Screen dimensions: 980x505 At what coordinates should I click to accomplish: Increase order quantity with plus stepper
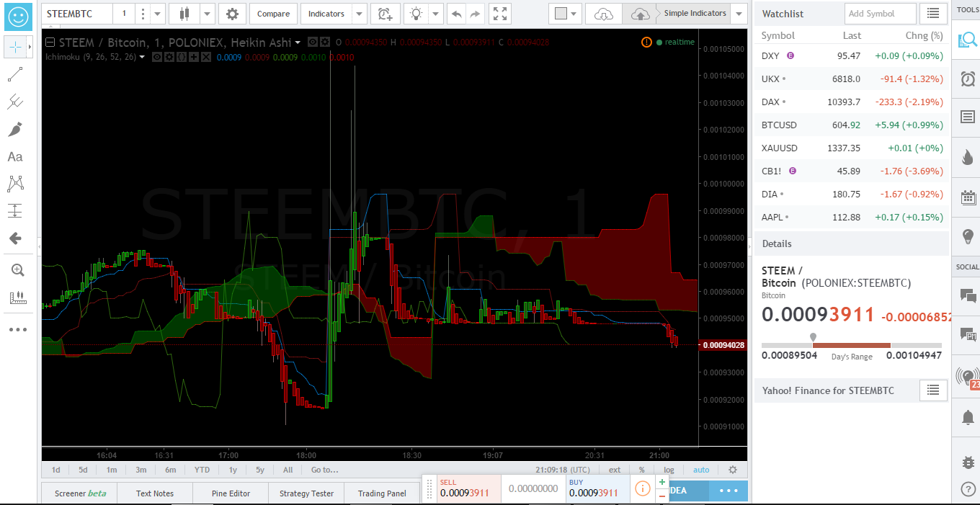coord(662,482)
